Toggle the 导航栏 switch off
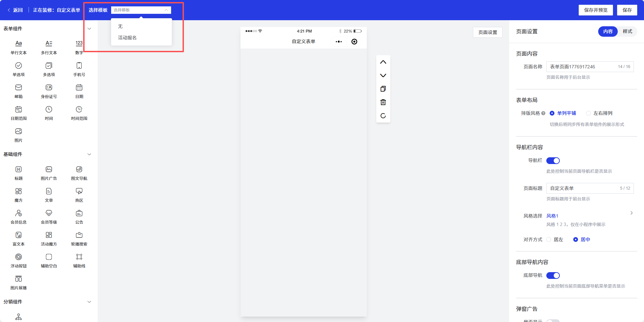This screenshot has height=322, width=644. click(x=553, y=161)
